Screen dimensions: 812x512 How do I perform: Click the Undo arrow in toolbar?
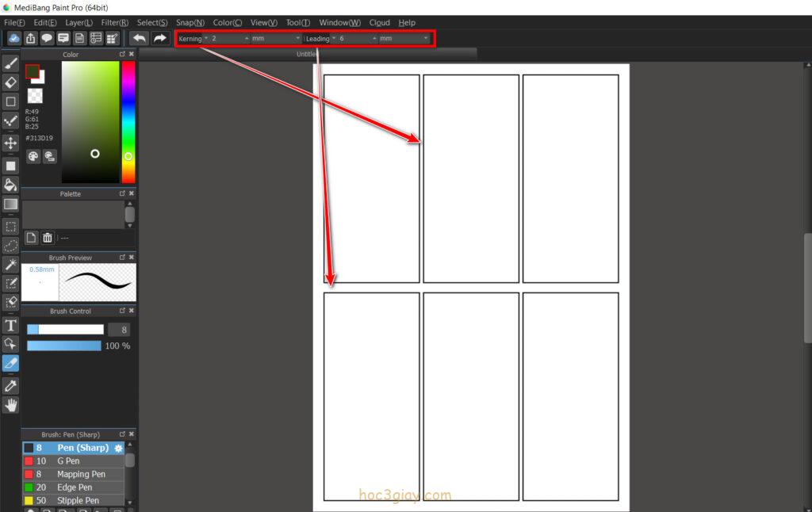(x=140, y=38)
